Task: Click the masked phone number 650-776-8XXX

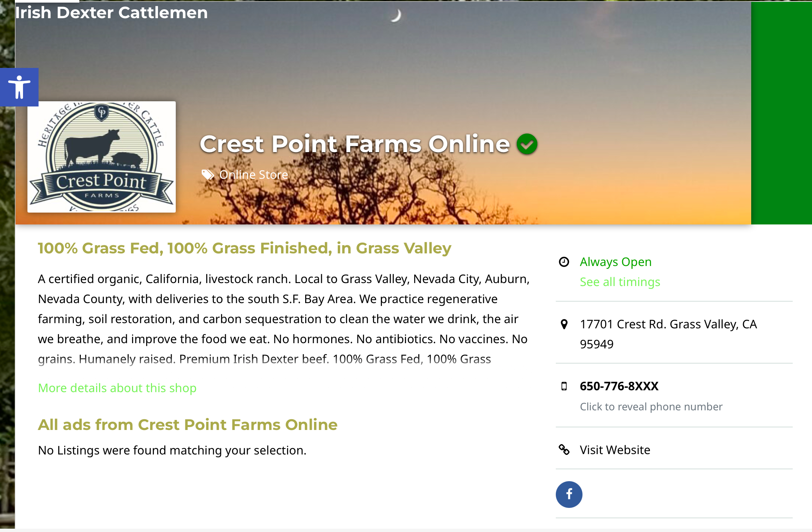Action: tap(619, 386)
